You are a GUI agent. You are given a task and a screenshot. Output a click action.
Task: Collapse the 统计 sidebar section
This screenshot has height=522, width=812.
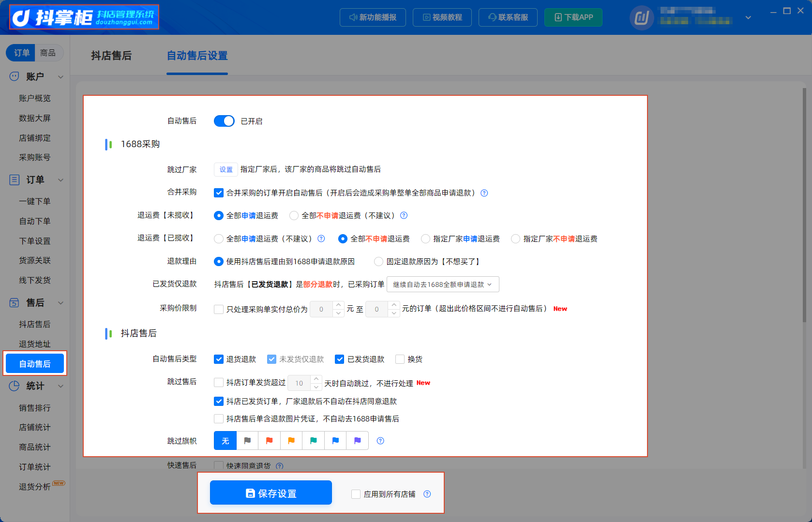coord(61,386)
